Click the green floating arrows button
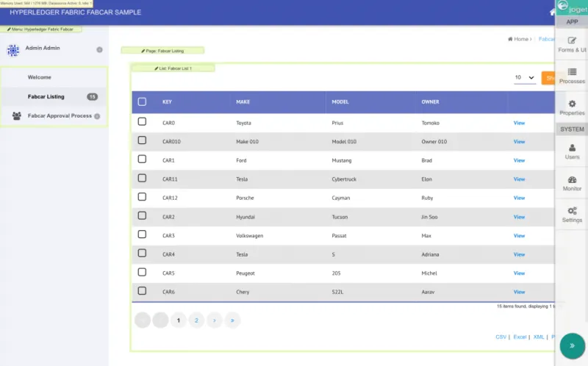The width and height of the screenshot is (588, 366). point(572,345)
